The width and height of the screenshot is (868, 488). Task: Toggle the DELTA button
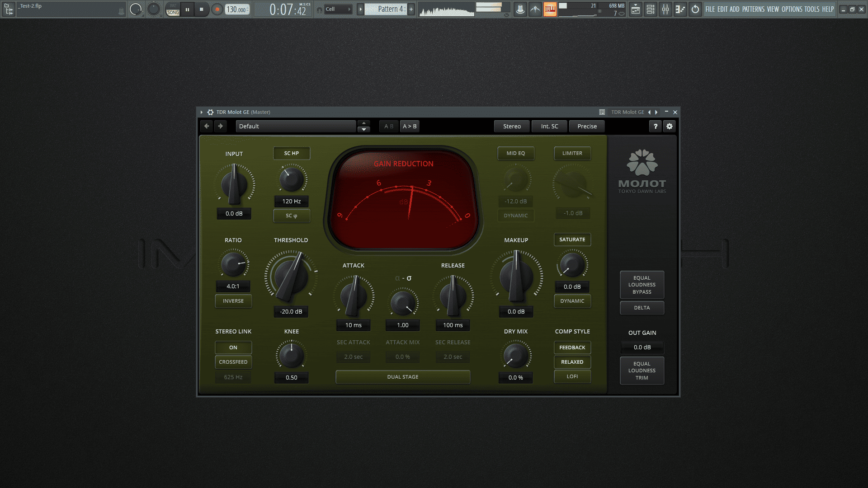pos(642,308)
